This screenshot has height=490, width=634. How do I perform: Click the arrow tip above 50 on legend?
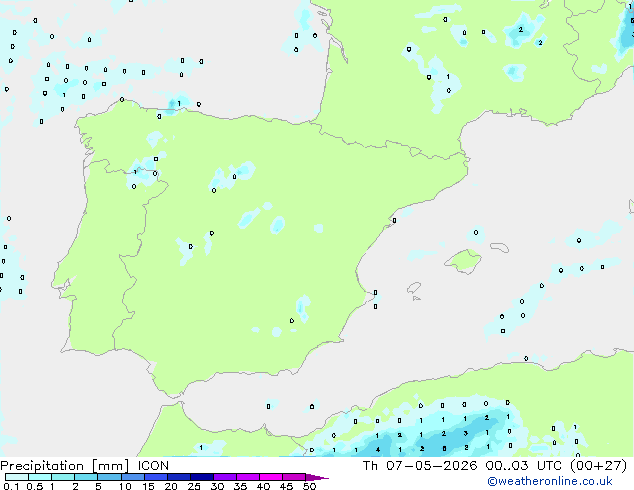(317, 477)
